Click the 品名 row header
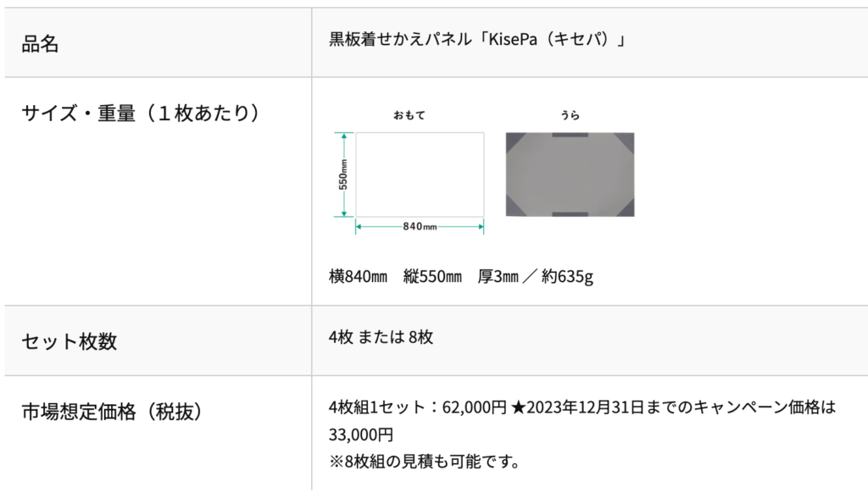Image resolution: width=868 pixels, height=493 pixels. [x=40, y=43]
